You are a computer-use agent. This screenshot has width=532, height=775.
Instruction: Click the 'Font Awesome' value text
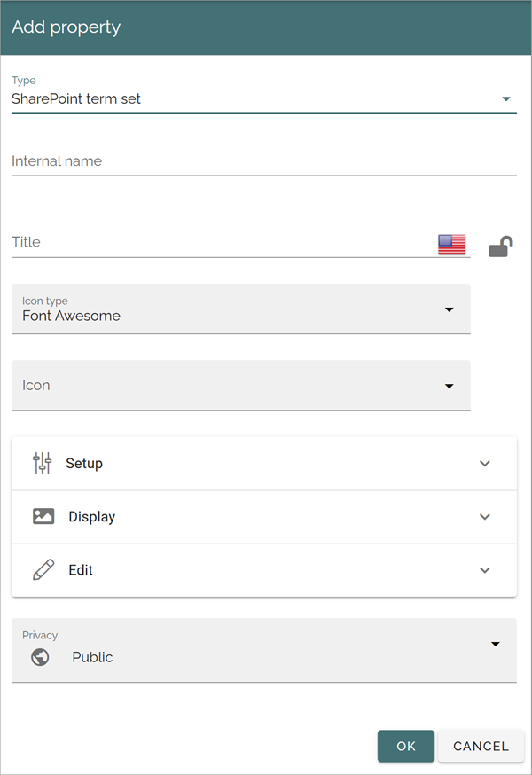tap(71, 316)
